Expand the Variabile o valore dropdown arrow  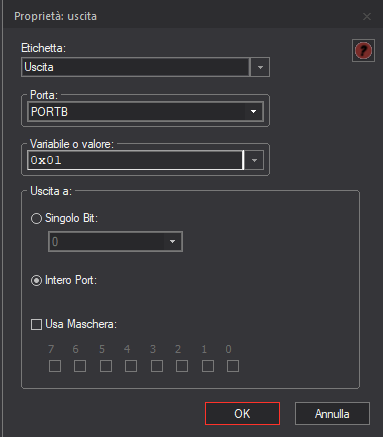tap(254, 160)
